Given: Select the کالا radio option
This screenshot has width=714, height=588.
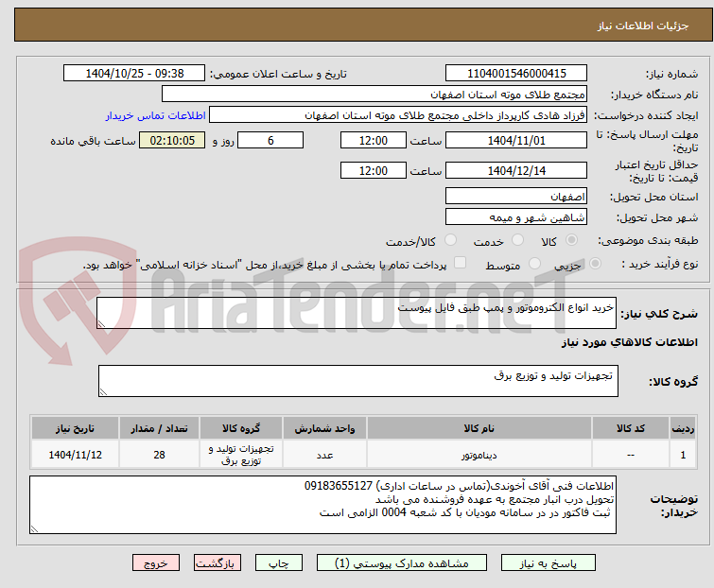Looking at the screenshot, I should coord(571,240).
